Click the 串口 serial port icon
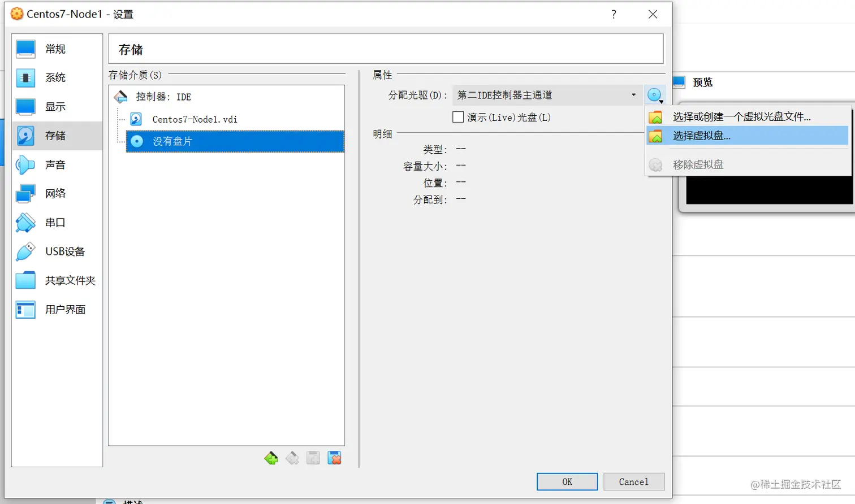This screenshot has height=504, width=855. tap(25, 223)
